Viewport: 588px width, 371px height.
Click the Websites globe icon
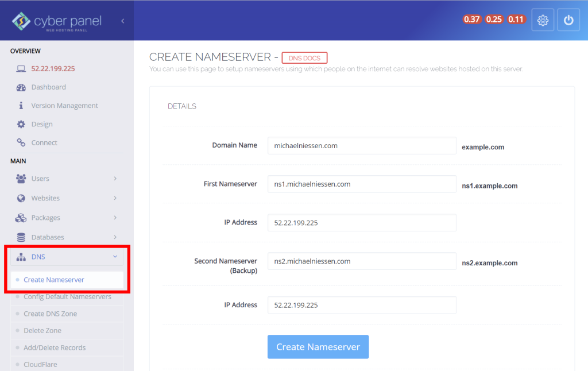click(21, 198)
